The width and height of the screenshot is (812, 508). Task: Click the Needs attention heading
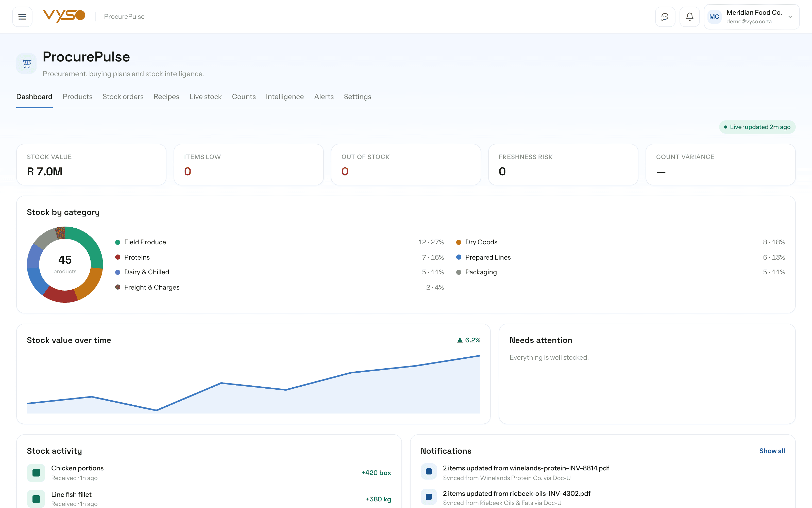coord(541,340)
